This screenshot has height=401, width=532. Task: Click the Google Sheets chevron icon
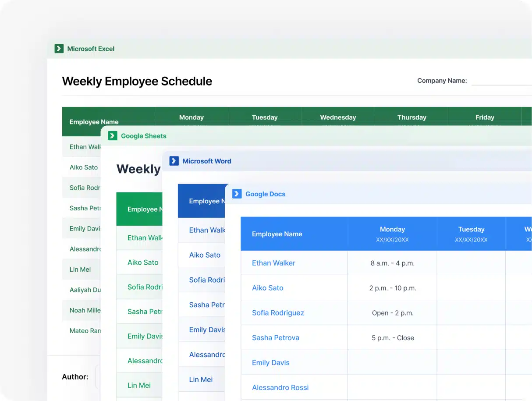click(113, 136)
